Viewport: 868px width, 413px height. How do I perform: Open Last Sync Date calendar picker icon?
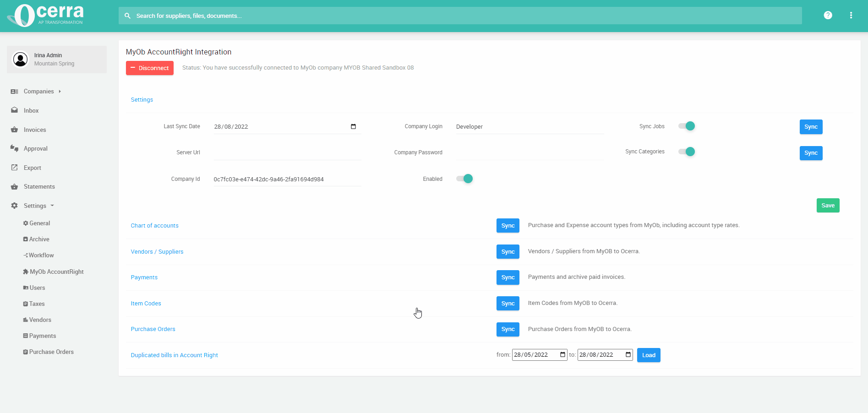[x=353, y=126]
